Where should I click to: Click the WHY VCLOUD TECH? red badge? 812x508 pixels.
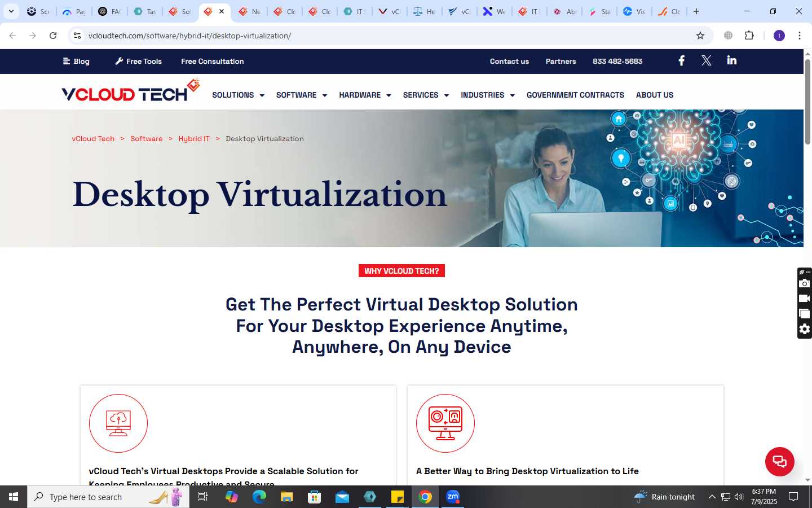(x=401, y=271)
